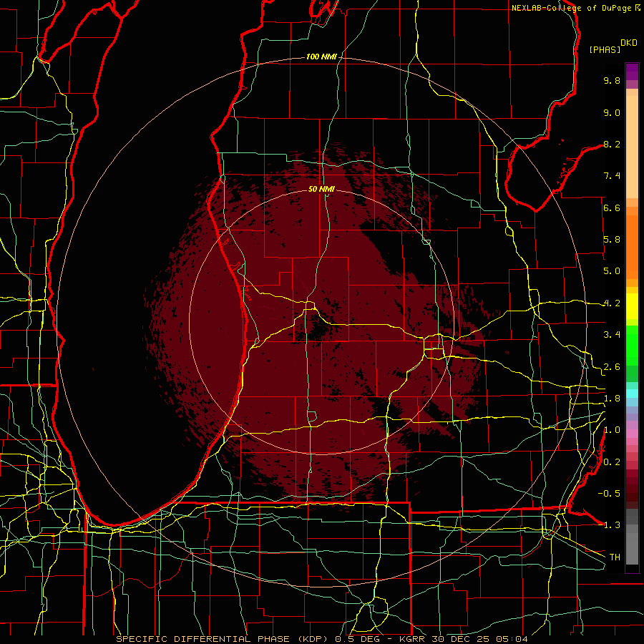Click the 50 NMI range ring label
Screen dimensions: 644x644
tap(321, 189)
